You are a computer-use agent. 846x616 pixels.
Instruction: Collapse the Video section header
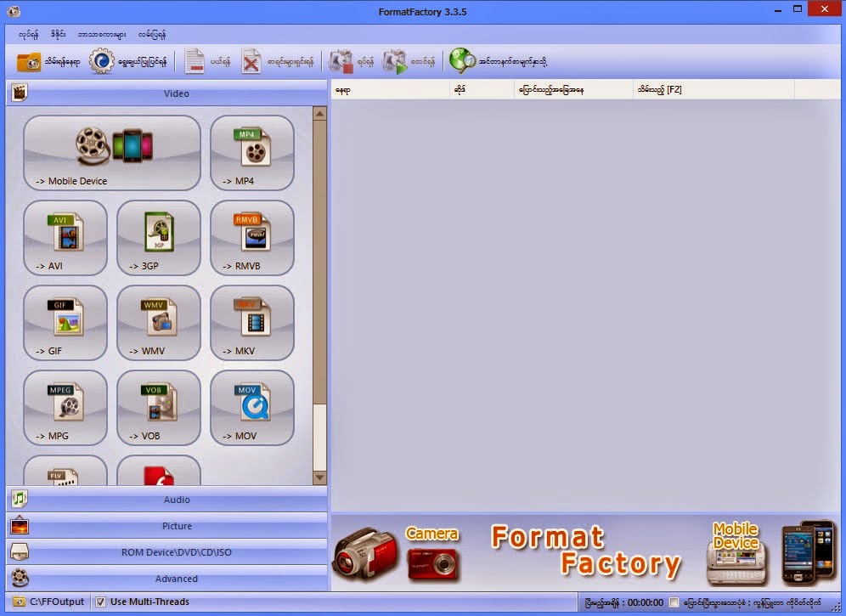click(166, 93)
